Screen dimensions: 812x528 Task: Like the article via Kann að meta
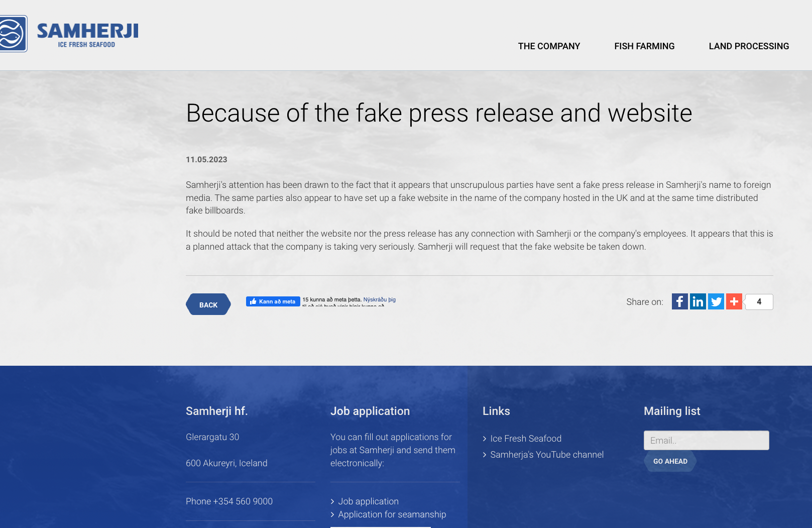point(273,301)
